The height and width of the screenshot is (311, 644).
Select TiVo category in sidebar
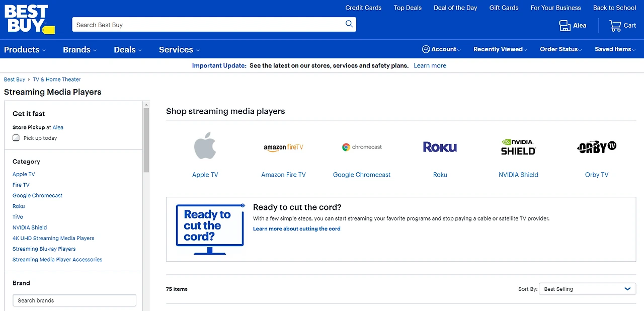pyautogui.click(x=18, y=217)
